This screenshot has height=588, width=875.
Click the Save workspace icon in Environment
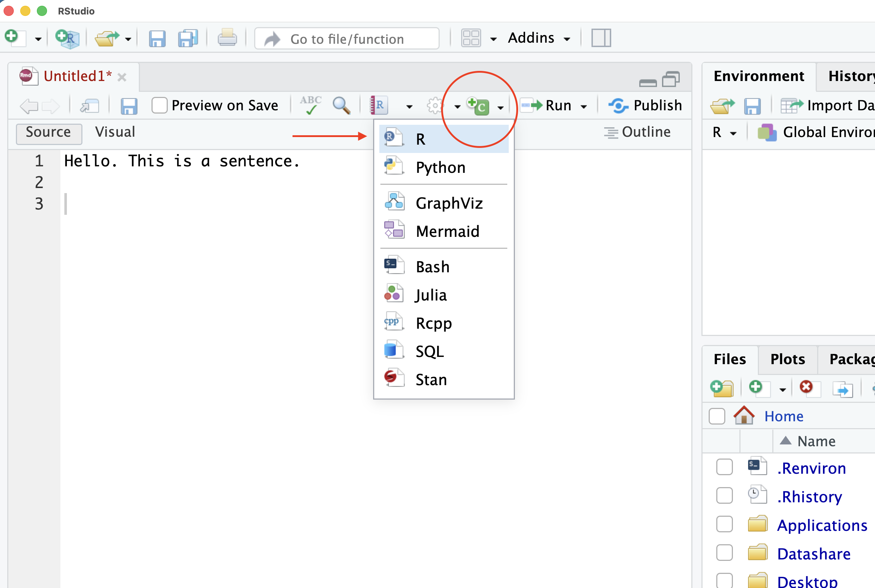752,106
